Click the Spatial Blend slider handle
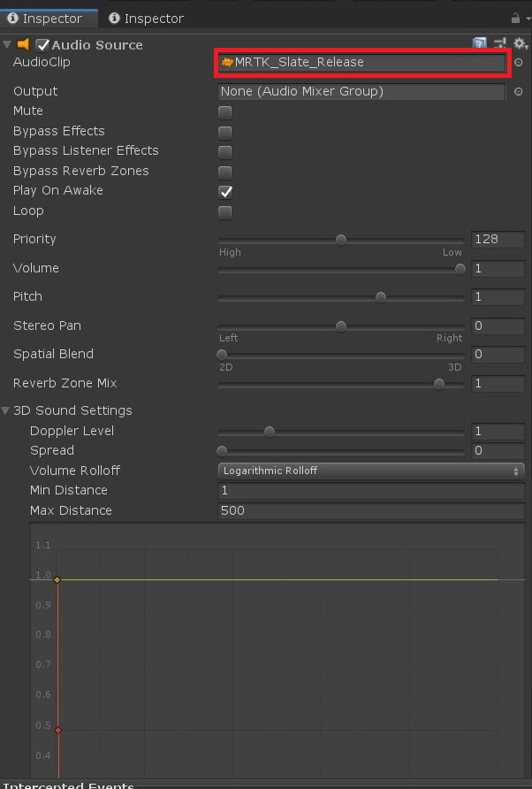This screenshot has width=532, height=789. pos(222,355)
